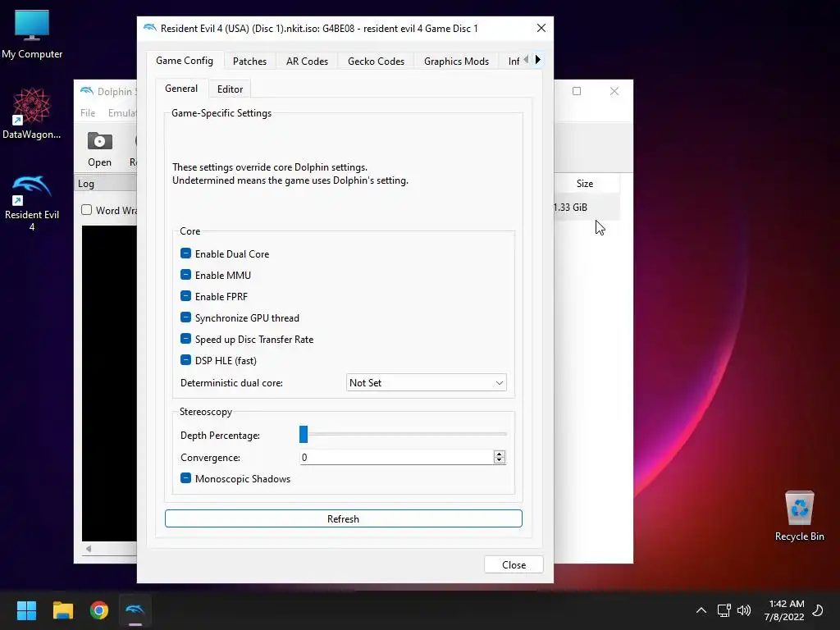Image resolution: width=840 pixels, height=630 pixels.
Task: Show hidden system tray icons
Action: 701,610
